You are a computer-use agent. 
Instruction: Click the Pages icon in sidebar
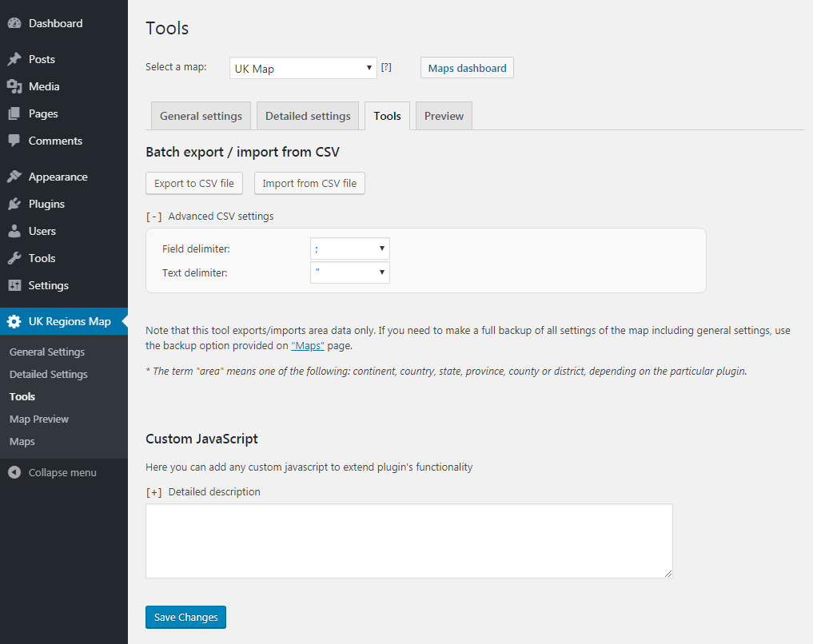(x=14, y=114)
